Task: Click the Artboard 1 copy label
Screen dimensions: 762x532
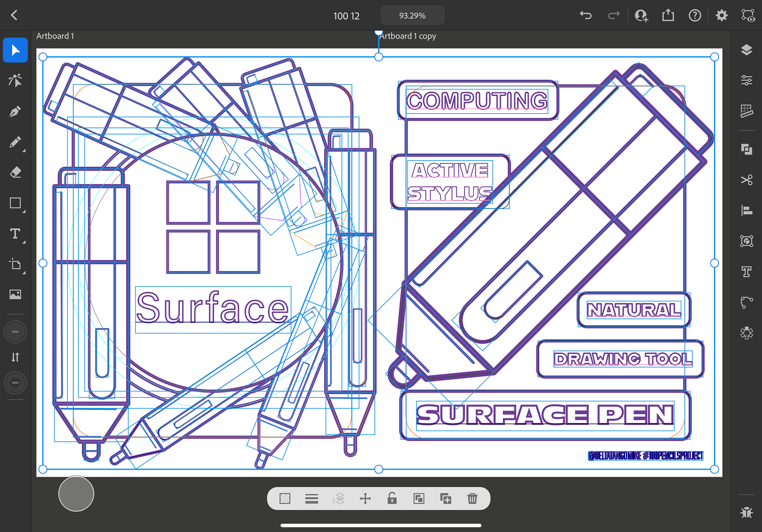Action: click(x=408, y=36)
